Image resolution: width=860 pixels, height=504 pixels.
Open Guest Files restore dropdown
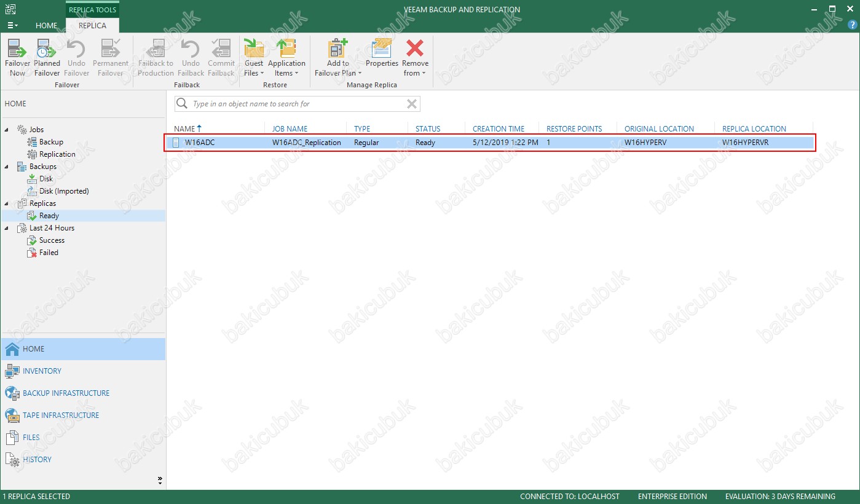(x=254, y=58)
